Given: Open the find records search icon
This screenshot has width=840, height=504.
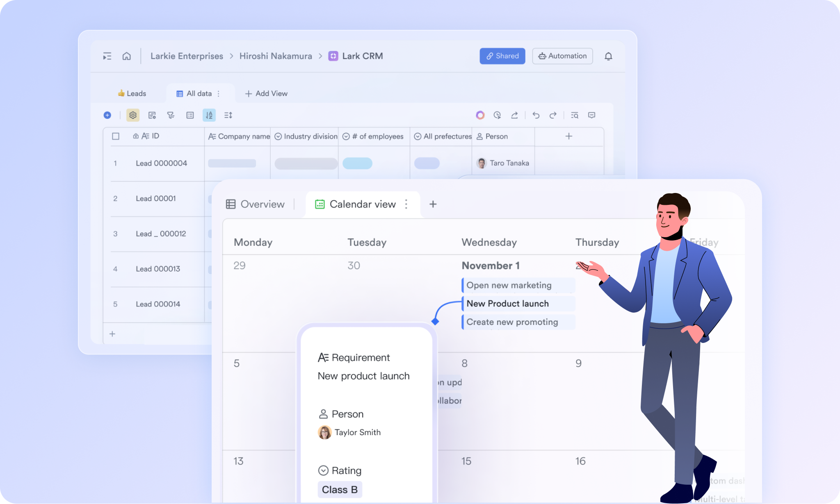Looking at the screenshot, I should pyautogui.click(x=575, y=115).
